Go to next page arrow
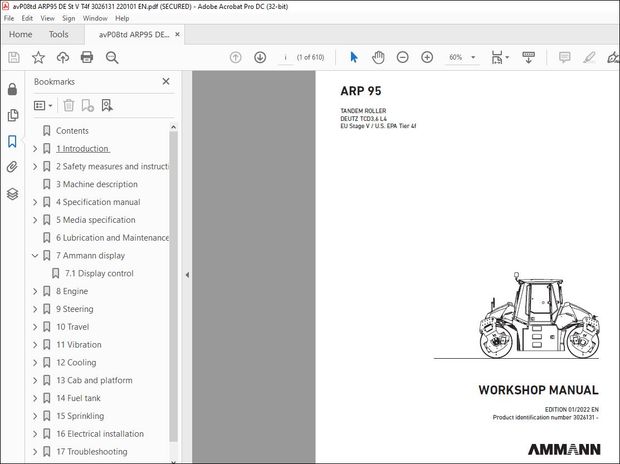This screenshot has width=620, height=464. tap(260, 58)
